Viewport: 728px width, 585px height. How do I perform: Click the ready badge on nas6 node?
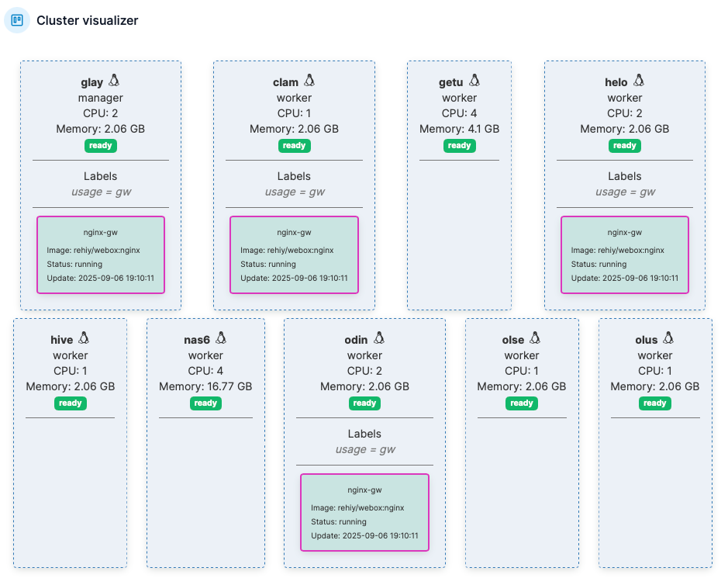[205, 403]
